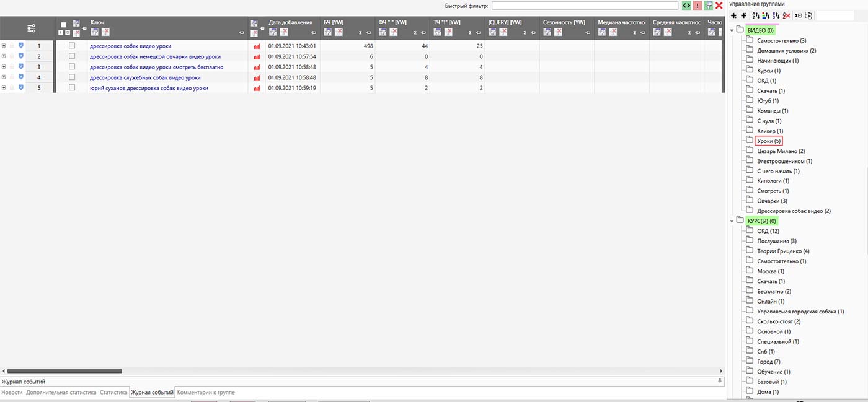Collapse the ВИДЕО group tree
The height and width of the screenshot is (402, 868).
point(732,30)
